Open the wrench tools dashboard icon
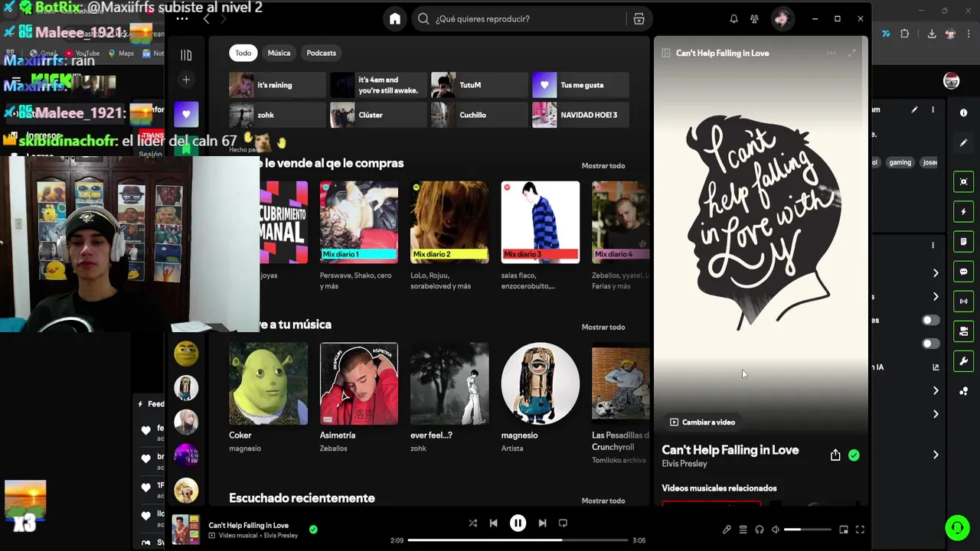This screenshot has width=980, height=551. (x=963, y=361)
